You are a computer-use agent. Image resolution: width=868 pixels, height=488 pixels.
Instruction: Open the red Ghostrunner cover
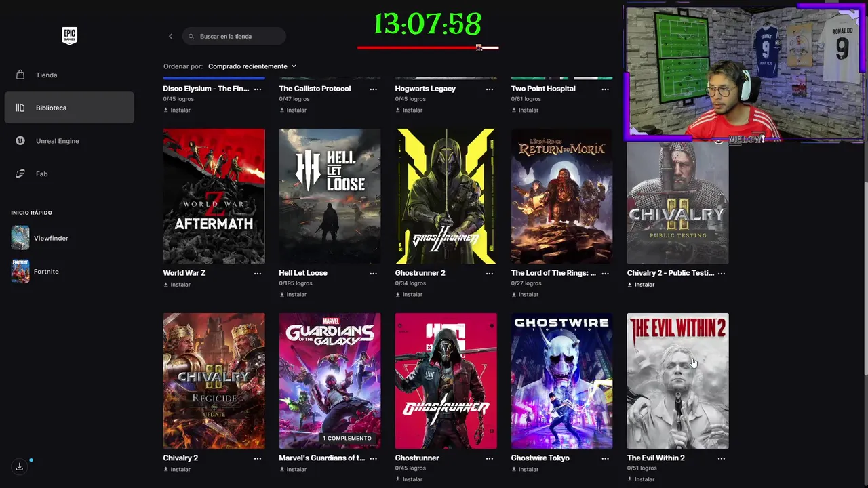446,381
